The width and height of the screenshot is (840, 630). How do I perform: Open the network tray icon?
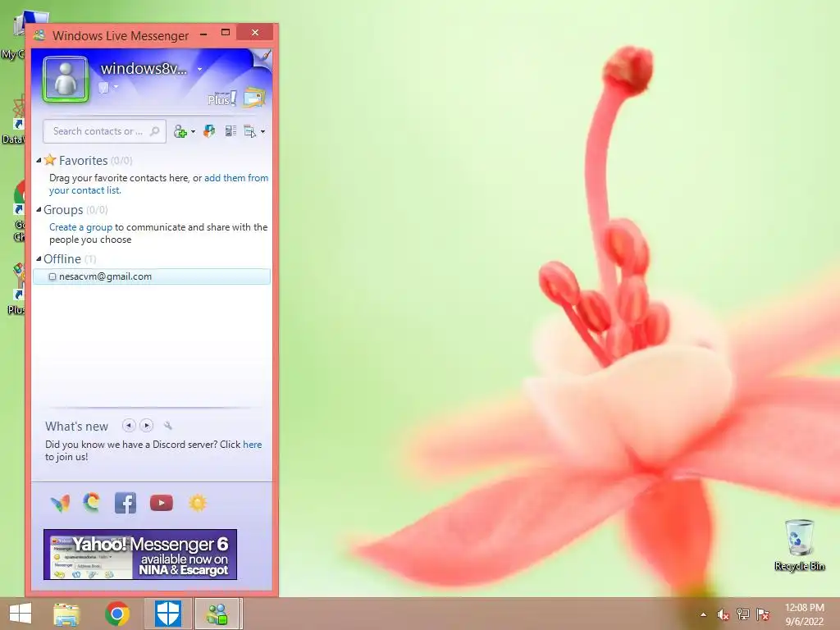[x=743, y=614]
